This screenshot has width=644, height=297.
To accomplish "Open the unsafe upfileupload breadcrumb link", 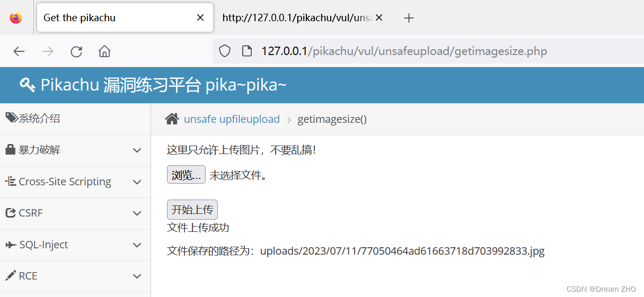I will pos(232,119).
